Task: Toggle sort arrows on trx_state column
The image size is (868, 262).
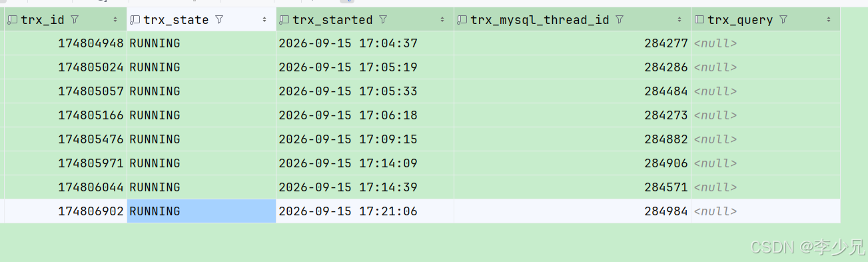Action: [265, 20]
